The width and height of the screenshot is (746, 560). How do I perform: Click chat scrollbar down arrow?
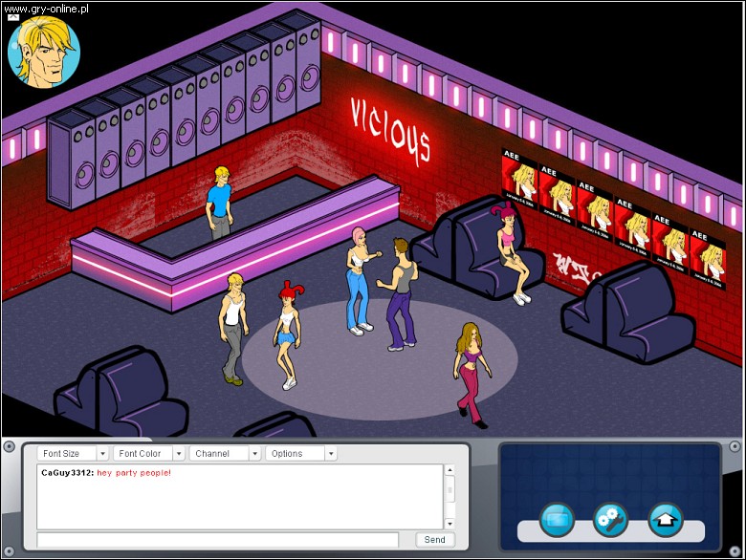tap(450, 524)
